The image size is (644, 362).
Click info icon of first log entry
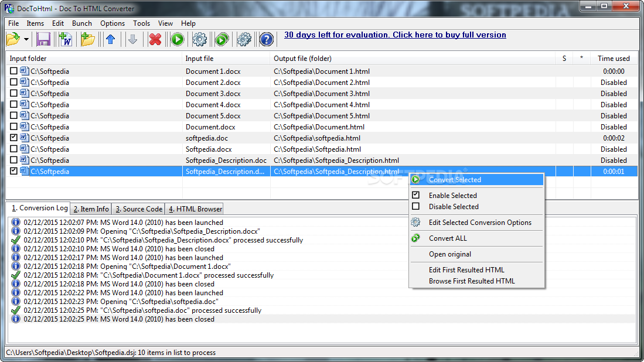pyautogui.click(x=16, y=223)
